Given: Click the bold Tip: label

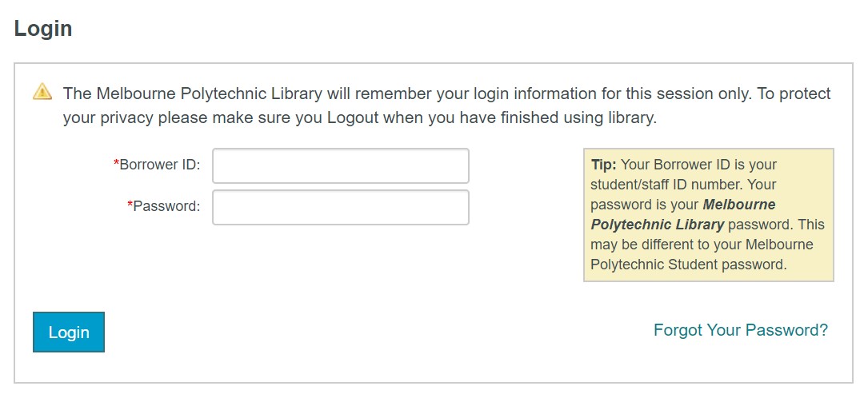Looking at the screenshot, I should [604, 165].
